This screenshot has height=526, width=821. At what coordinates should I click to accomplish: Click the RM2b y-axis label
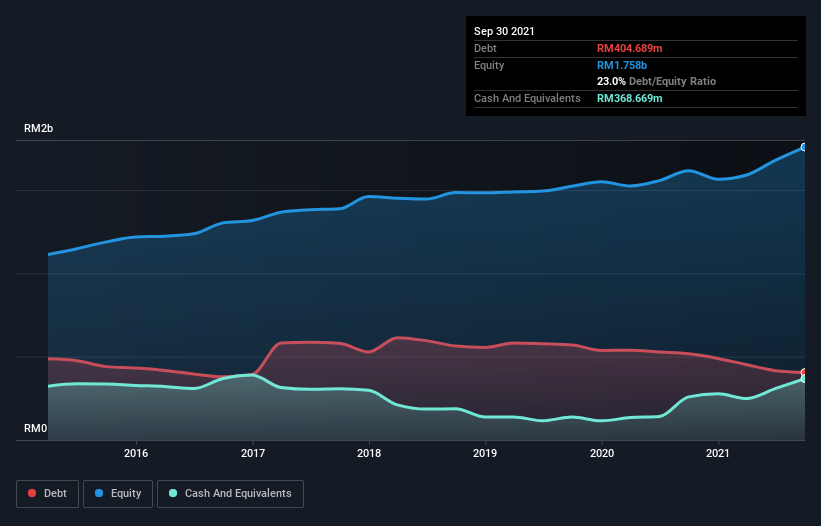pos(39,130)
